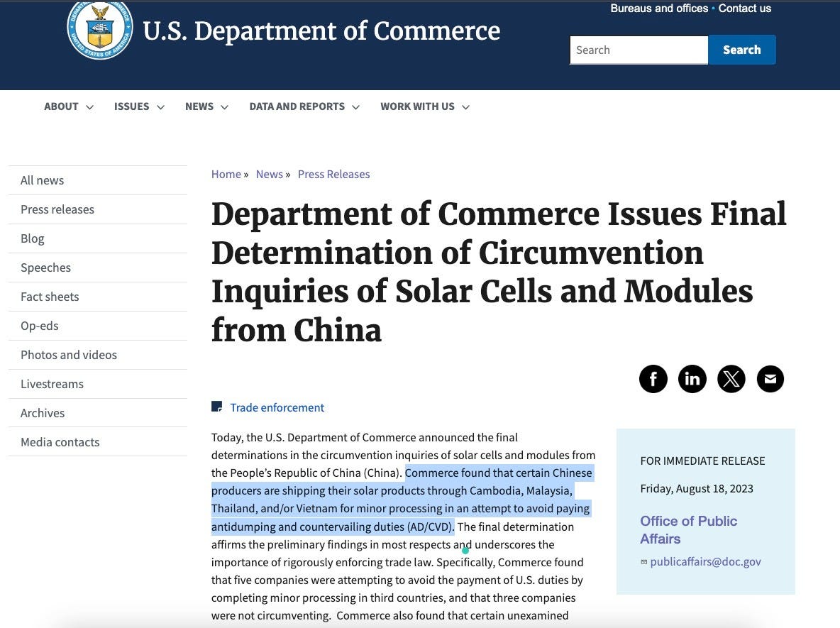
Task: Click envelope icon beside publicaffairs email
Action: pos(644,562)
